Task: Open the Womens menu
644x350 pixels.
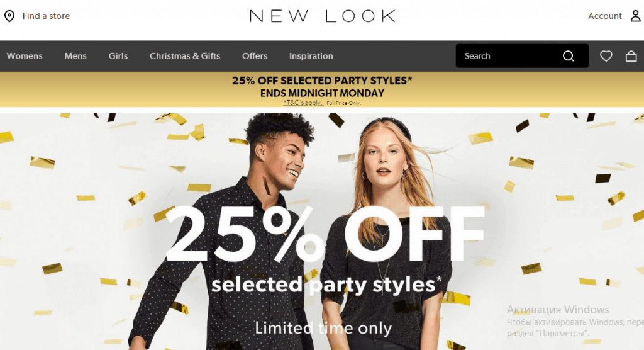Action: [x=25, y=56]
